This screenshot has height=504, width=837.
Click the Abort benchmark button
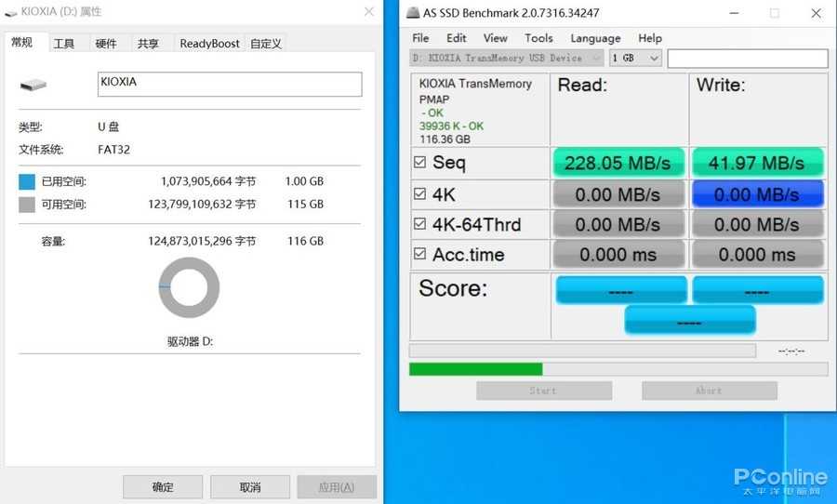(x=709, y=391)
